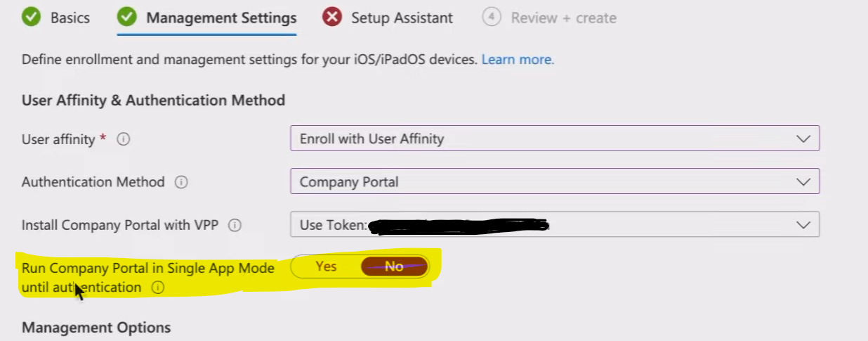The width and height of the screenshot is (868, 341).
Task: Click the green checkmark beside Management Settings
Action: click(127, 17)
